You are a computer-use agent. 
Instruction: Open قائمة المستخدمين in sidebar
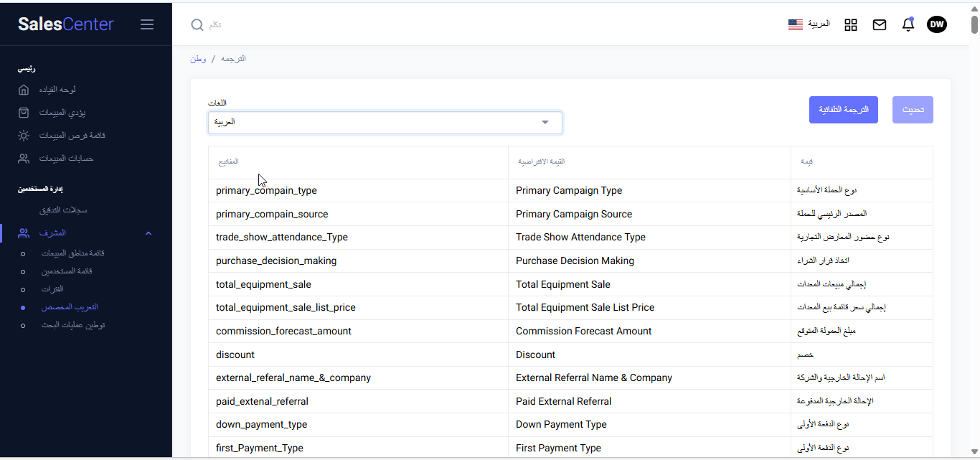(67, 271)
